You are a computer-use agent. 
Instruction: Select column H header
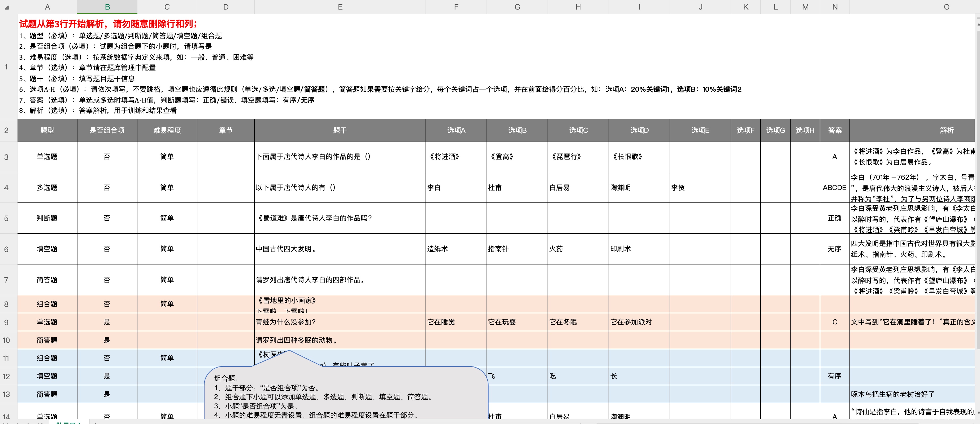tap(578, 7)
